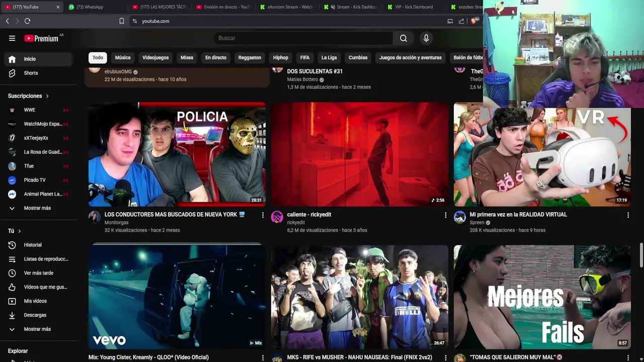Switch to the elturronn Stream tab
Image resolution: width=644 pixels, height=362 pixels.
pos(287,7)
